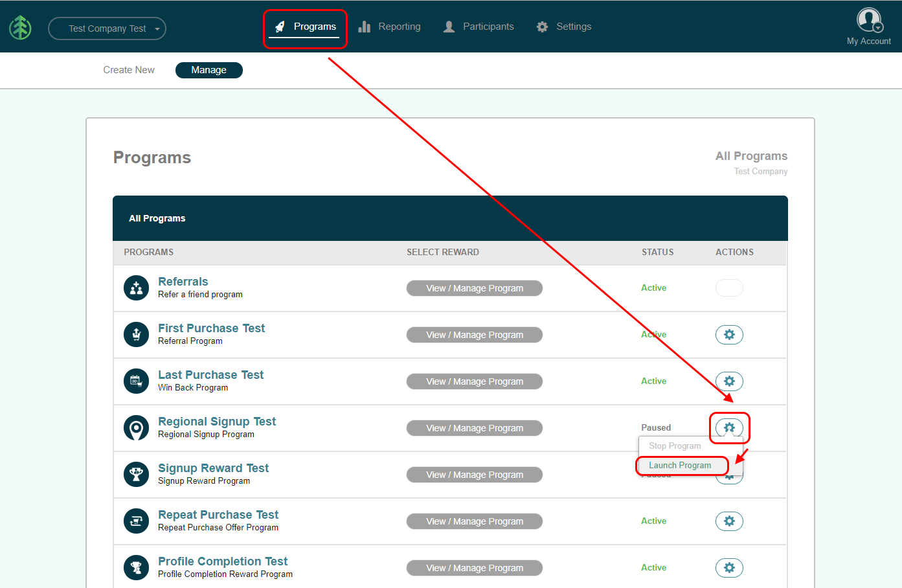Expand the Test Company Test dropdown

point(107,28)
